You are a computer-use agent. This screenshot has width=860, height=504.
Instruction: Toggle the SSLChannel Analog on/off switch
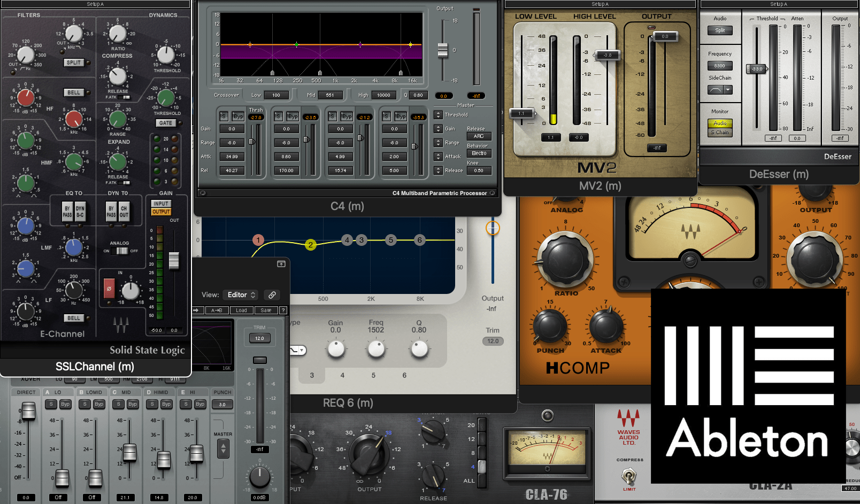(x=122, y=251)
